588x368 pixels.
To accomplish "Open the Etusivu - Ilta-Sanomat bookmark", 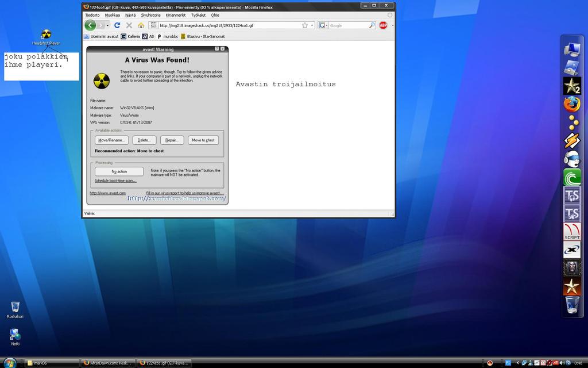I will click(x=202, y=36).
